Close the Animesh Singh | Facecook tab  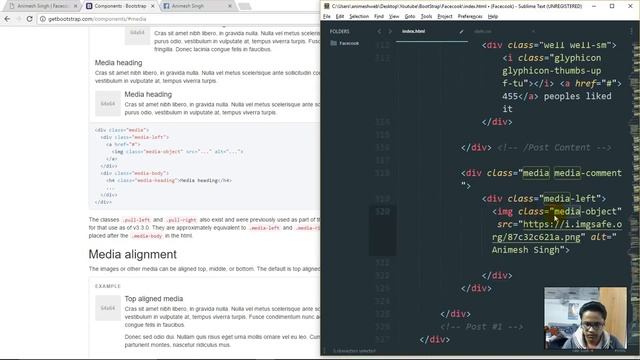click(75, 6)
